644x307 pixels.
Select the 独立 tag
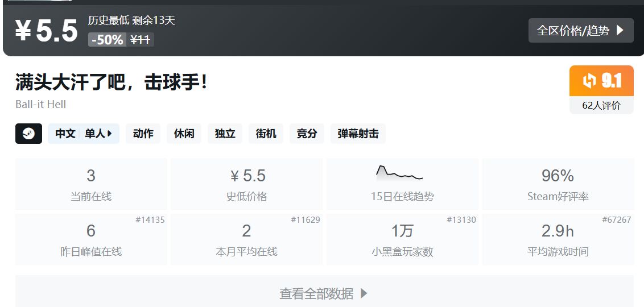(x=225, y=134)
